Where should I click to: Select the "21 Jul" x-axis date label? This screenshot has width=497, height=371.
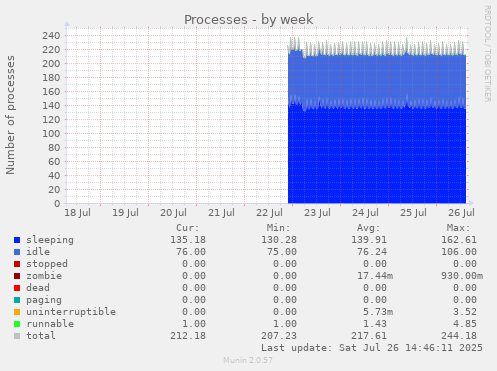tap(221, 213)
